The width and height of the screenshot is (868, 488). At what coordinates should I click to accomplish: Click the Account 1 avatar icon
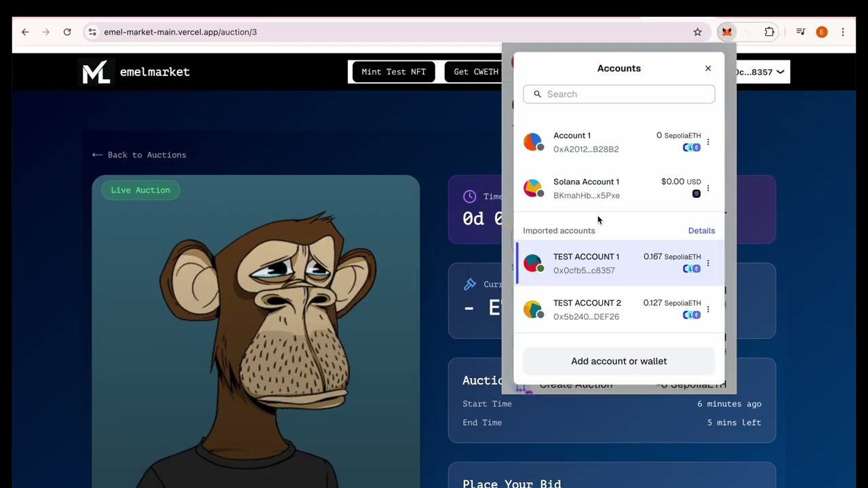point(534,142)
